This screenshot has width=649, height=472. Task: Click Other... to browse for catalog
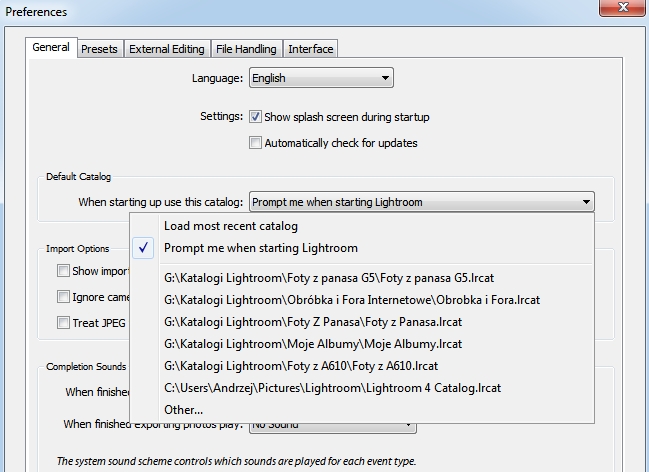click(x=184, y=410)
